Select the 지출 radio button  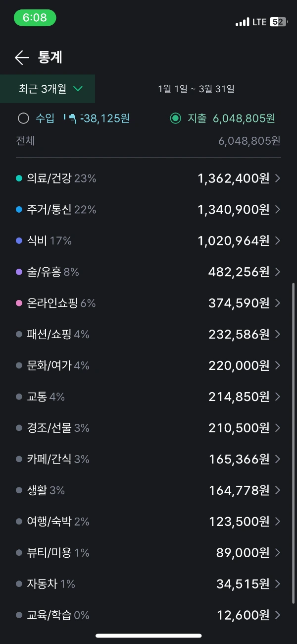point(175,118)
